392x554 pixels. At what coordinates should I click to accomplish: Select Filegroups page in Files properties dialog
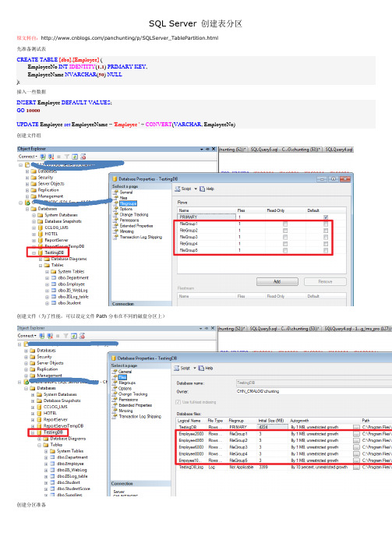pyautogui.click(x=127, y=383)
